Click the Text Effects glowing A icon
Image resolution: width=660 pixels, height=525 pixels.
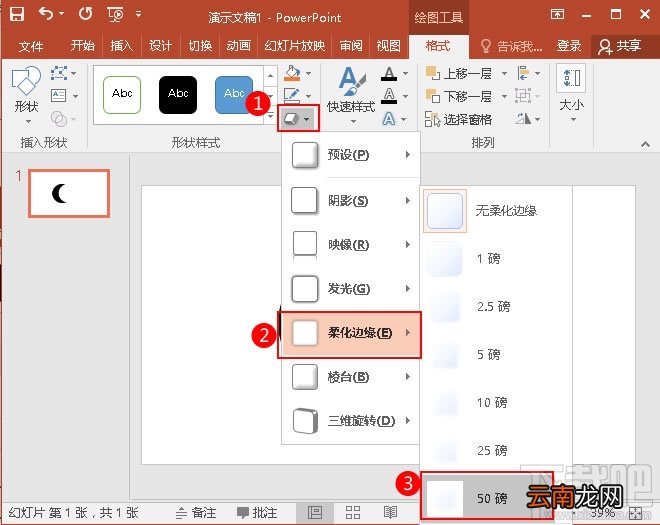click(x=389, y=119)
